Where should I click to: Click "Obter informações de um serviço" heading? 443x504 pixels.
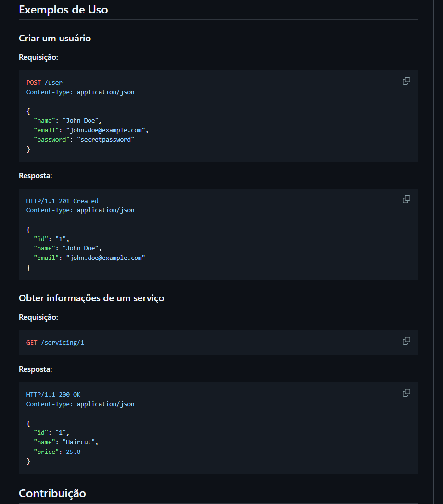click(91, 298)
